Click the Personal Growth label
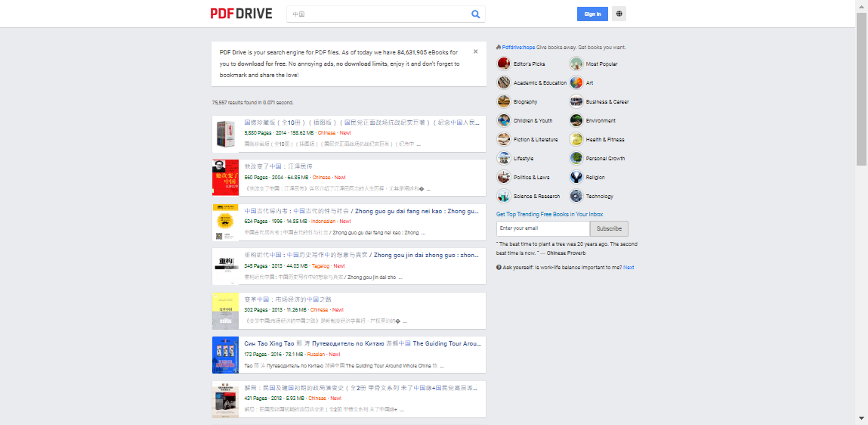Image resolution: width=868 pixels, height=425 pixels. click(x=605, y=159)
